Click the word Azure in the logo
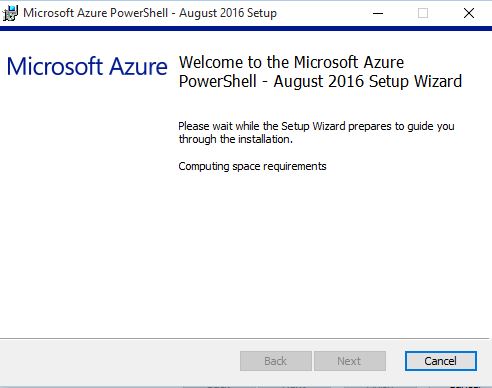 pyautogui.click(x=138, y=66)
